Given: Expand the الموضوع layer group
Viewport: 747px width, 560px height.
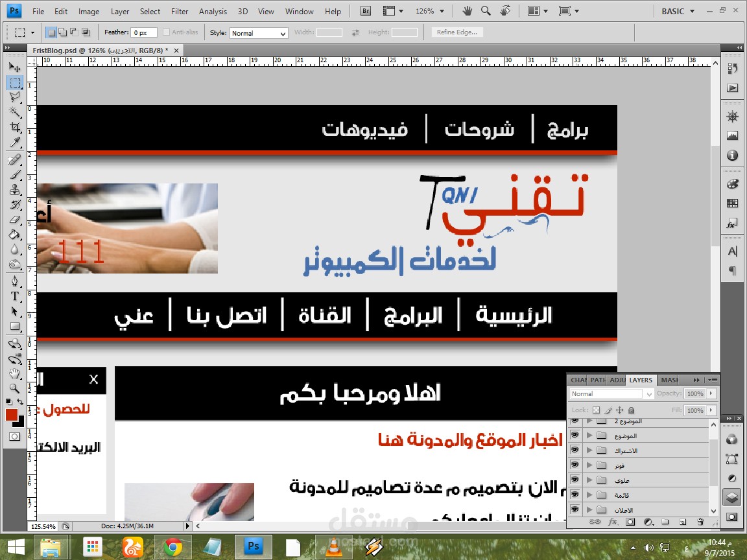Looking at the screenshot, I should 589,436.
